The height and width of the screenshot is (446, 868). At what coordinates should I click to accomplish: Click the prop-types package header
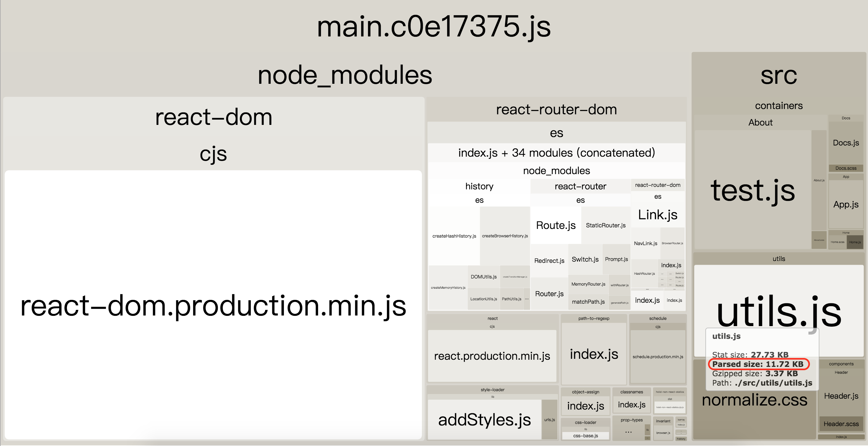(x=632, y=420)
